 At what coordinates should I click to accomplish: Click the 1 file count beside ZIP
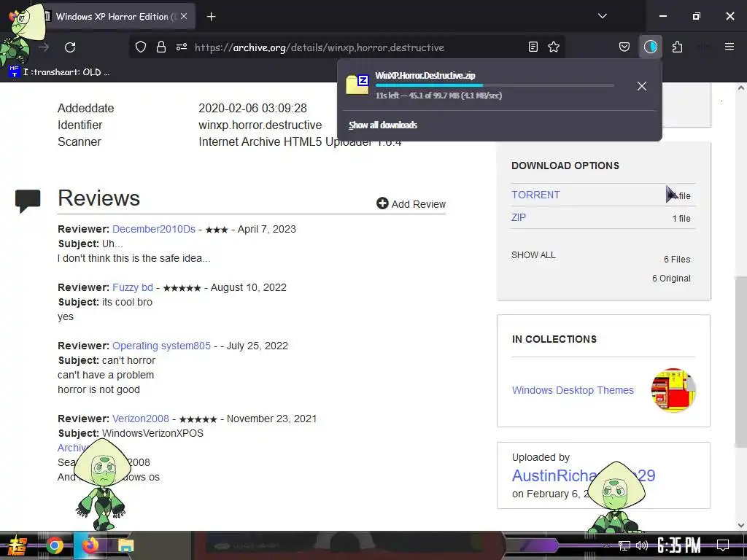(681, 219)
